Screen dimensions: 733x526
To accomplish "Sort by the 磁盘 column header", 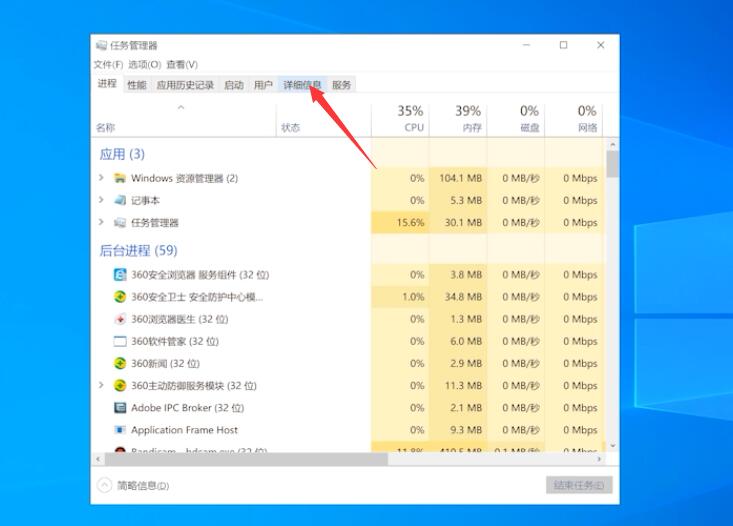I will [530, 128].
